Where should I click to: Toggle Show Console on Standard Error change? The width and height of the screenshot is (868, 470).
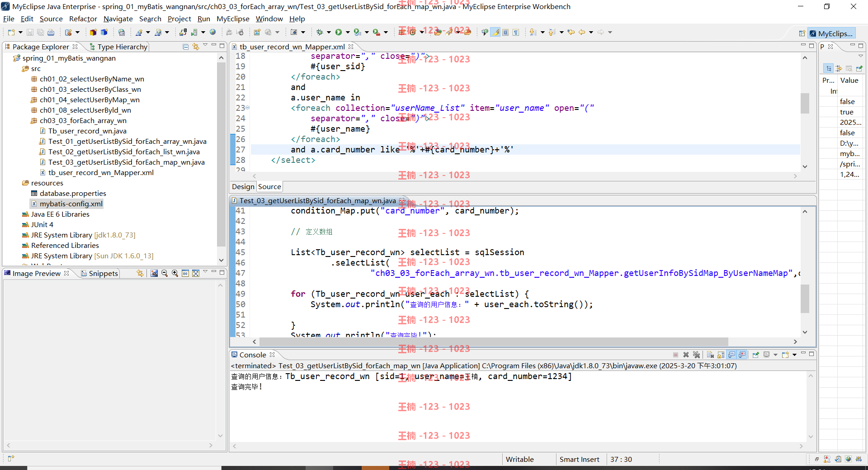[742, 355]
